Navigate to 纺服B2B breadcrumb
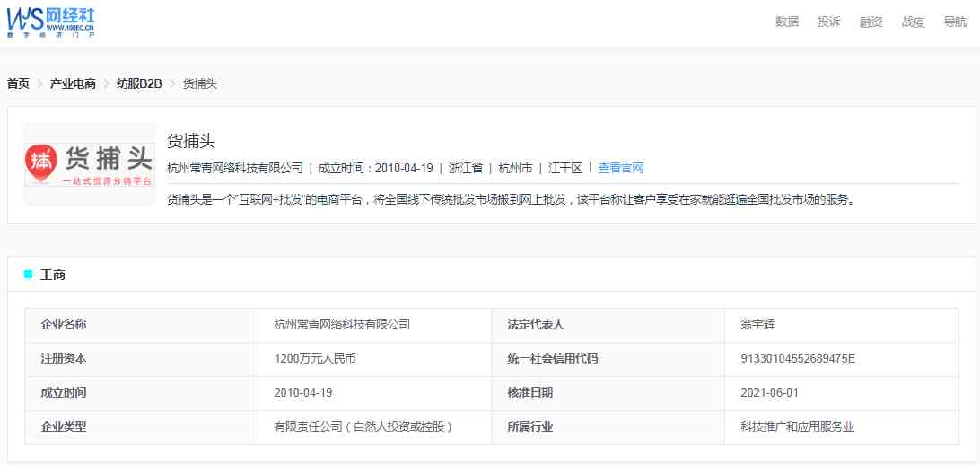This screenshot has height=465, width=980. click(x=139, y=83)
